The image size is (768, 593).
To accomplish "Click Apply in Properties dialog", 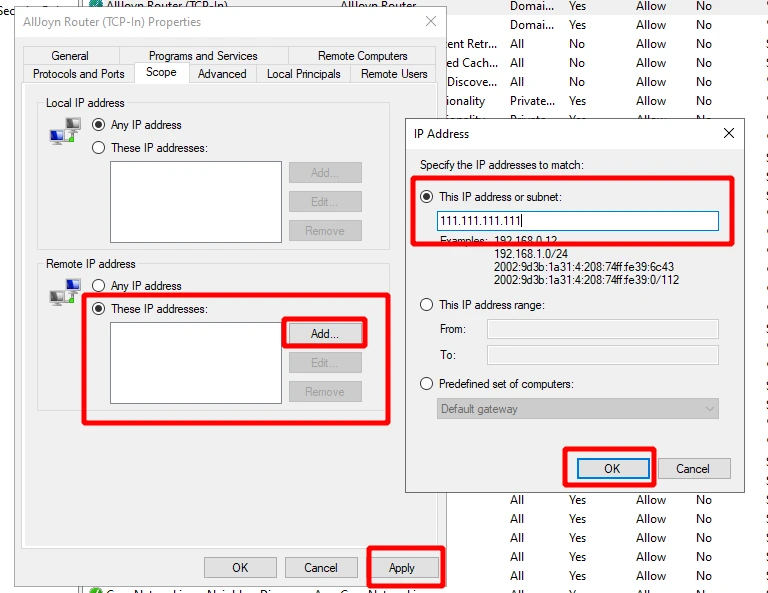I will 402,568.
